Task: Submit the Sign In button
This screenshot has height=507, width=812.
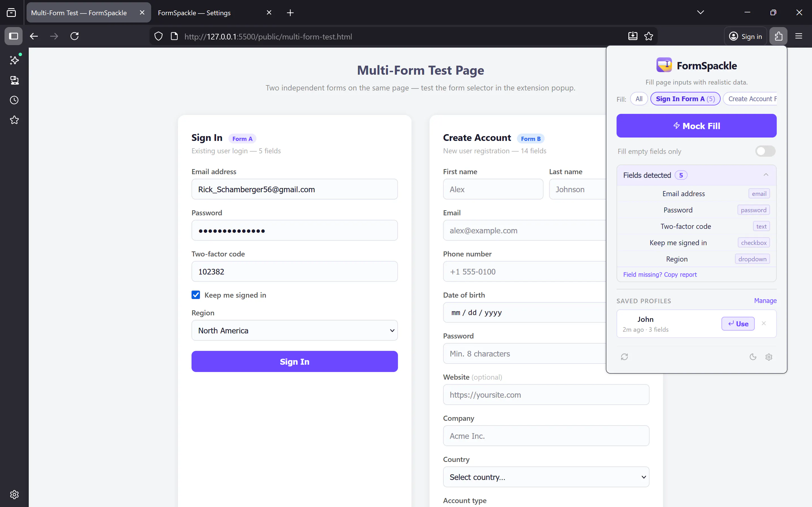Action: point(295,362)
